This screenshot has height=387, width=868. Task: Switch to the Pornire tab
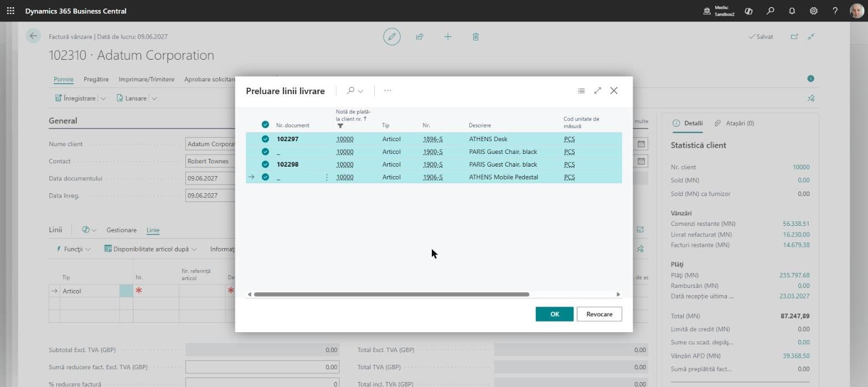pyautogui.click(x=64, y=79)
